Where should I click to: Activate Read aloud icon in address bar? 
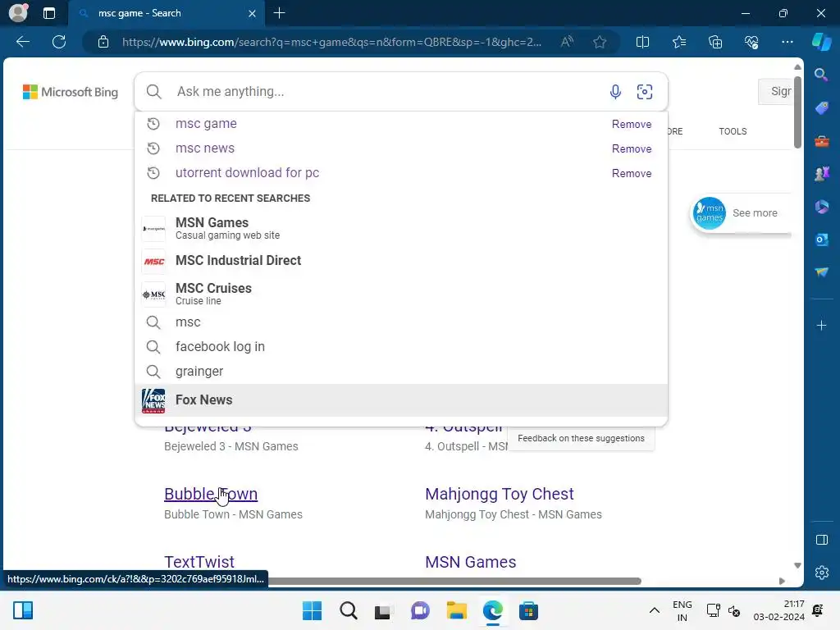coord(567,42)
